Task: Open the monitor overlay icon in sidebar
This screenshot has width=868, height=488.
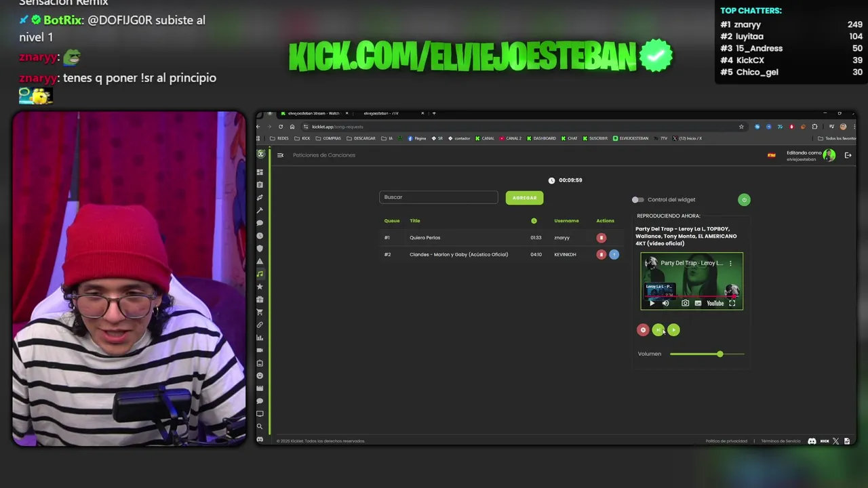Action: click(260, 413)
